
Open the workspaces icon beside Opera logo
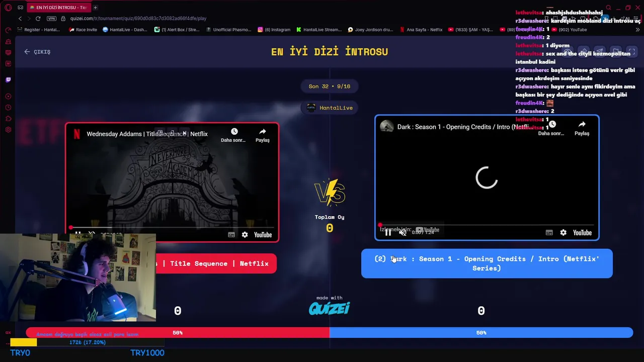(20, 8)
